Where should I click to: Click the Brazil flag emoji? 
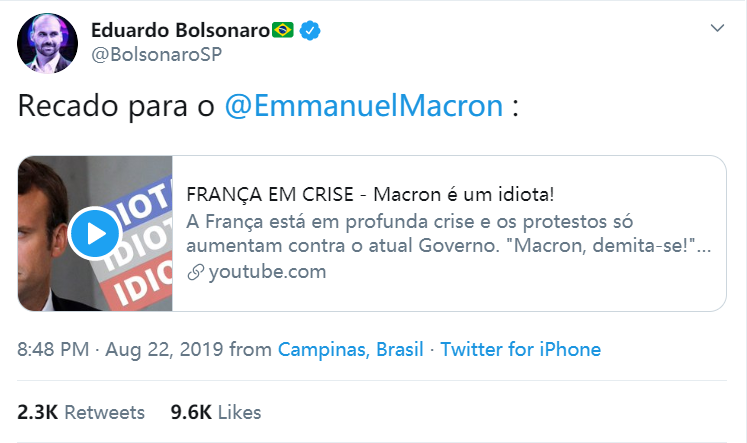tap(283, 31)
